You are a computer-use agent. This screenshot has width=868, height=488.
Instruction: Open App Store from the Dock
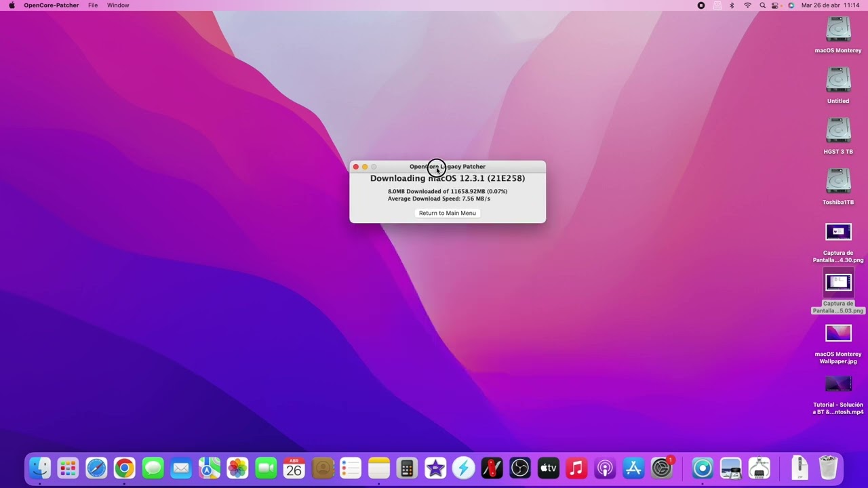(x=633, y=468)
